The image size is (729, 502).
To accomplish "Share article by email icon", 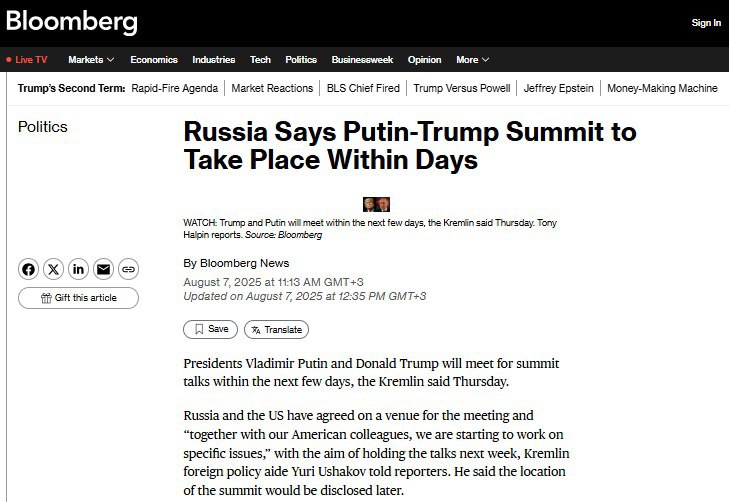I will pyautogui.click(x=103, y=269).
